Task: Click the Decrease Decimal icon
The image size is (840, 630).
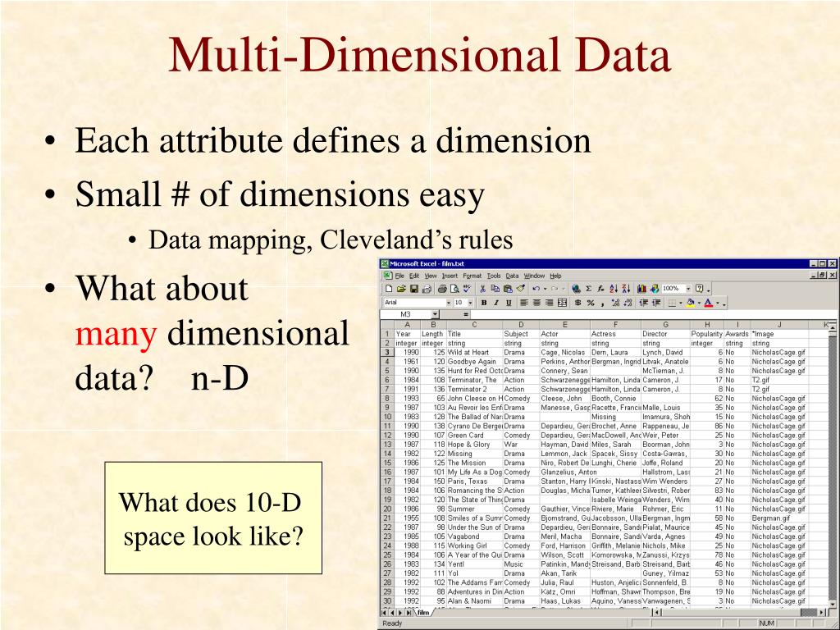Action: tap(628, 303)
